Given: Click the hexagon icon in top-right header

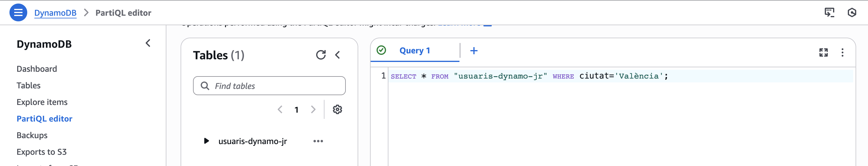Looking at the screenshot, I should pos(851,12).
